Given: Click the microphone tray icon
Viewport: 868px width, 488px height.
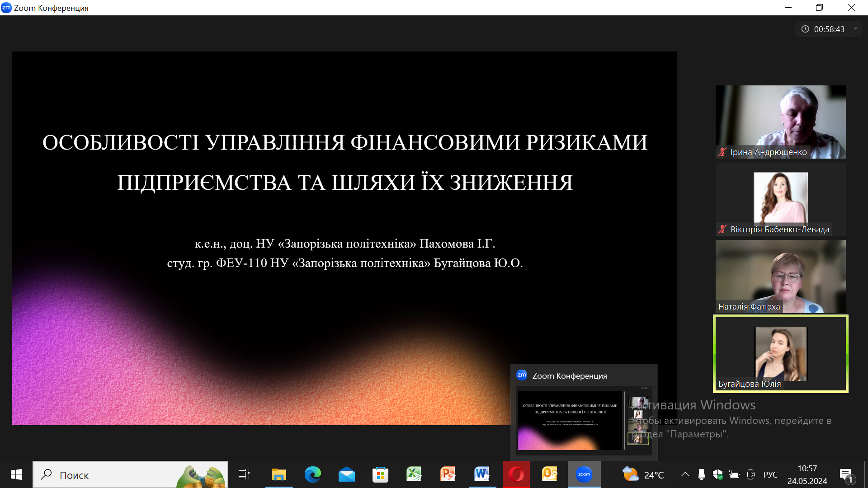Looking at the screenshot, I should [x=701, y=474].
